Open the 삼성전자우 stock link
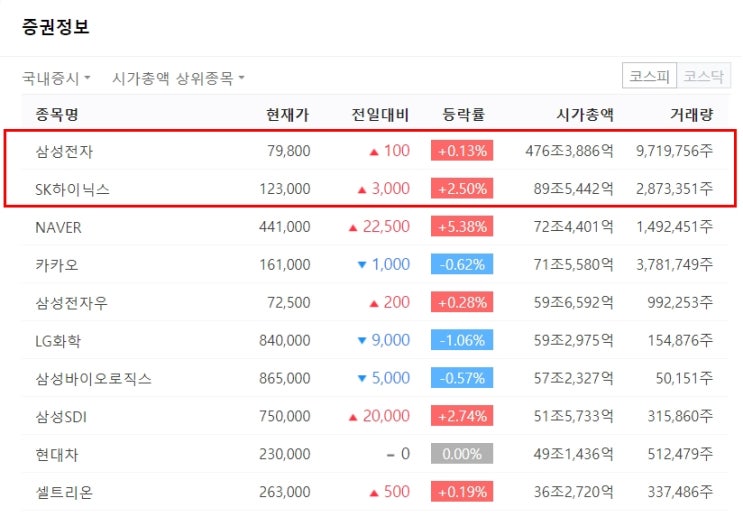The image size is (743, 526). [x=72, y=302]
